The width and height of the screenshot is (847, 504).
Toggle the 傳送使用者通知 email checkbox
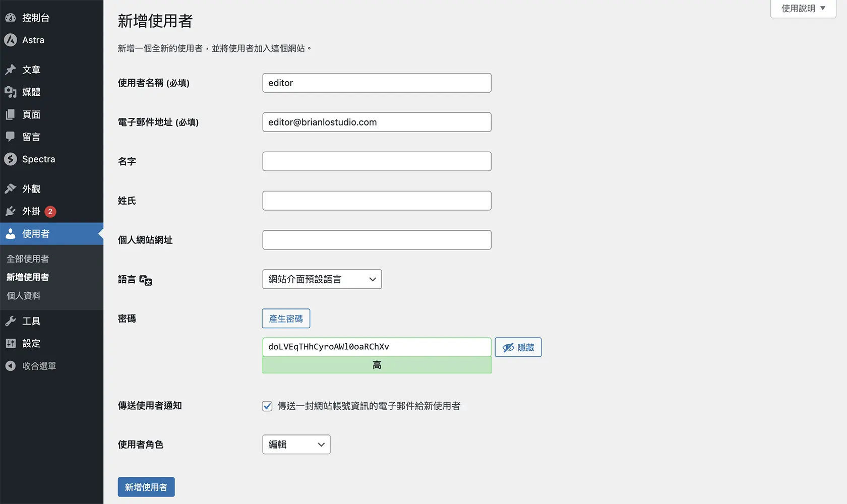pos(267,406)
